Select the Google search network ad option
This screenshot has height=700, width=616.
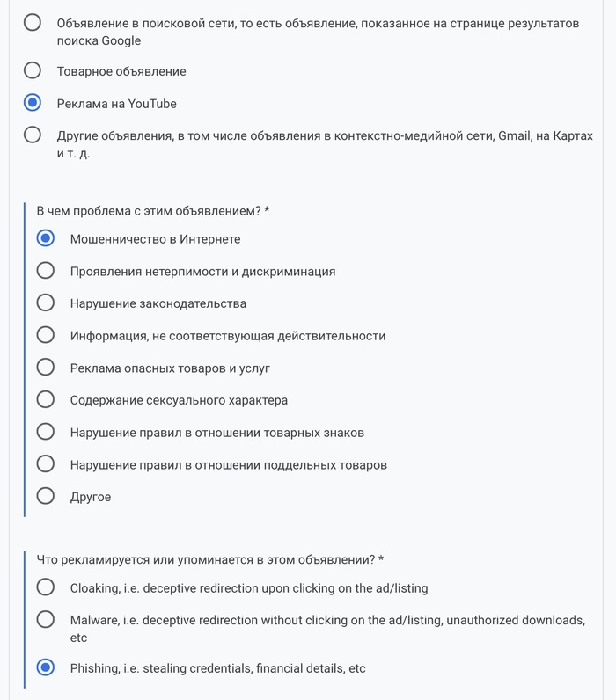(x=33, y=23)
